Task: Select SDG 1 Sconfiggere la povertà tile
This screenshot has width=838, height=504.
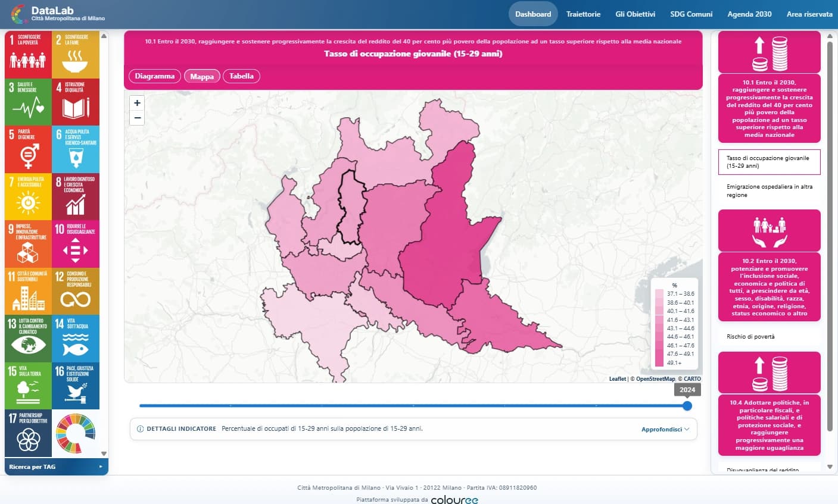Action: pos(28,55)
